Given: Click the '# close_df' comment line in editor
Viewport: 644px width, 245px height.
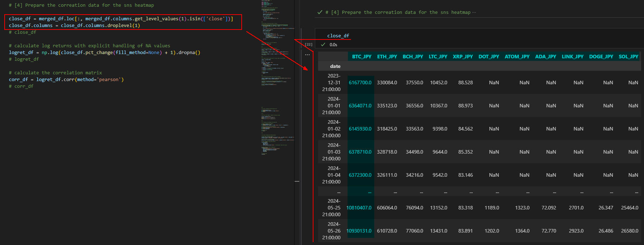Looking at the screenshot, I should coord(22,32).
